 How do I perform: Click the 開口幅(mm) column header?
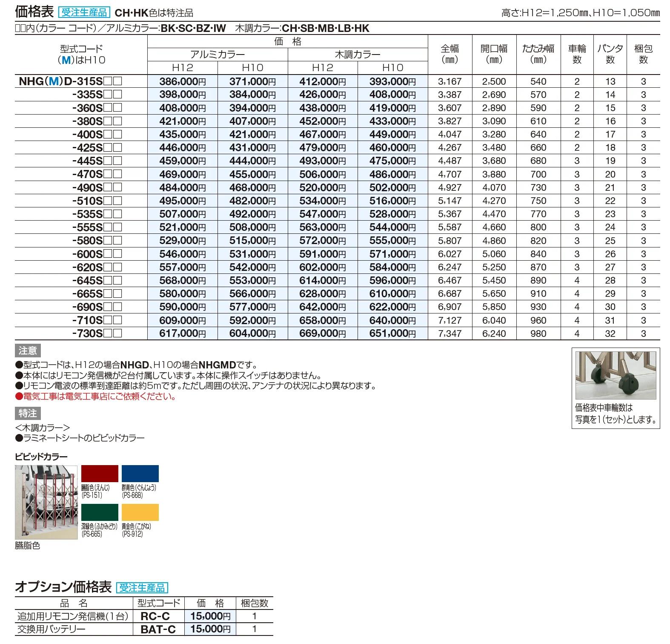[x=494, y=55]
